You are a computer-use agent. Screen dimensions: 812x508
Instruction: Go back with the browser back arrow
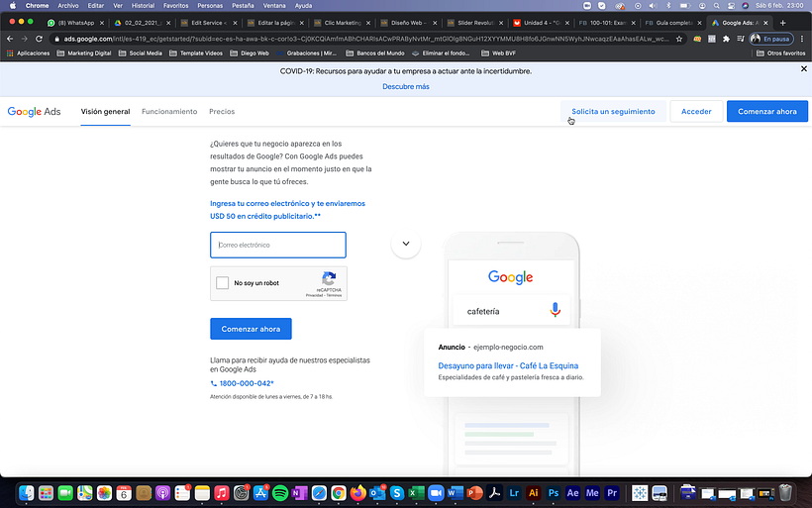pyautogui.click(x=10, y=39)
